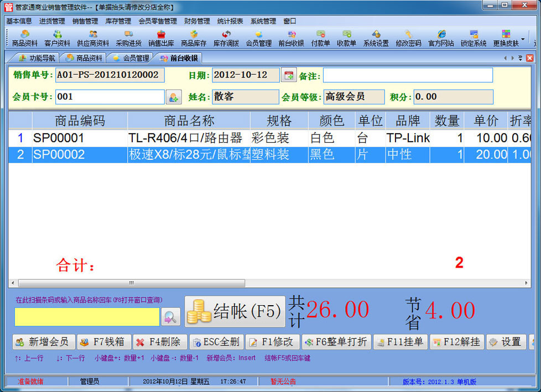Open 收款单 toolbar icon
The image size is (541, 392).
pos(346,38)
